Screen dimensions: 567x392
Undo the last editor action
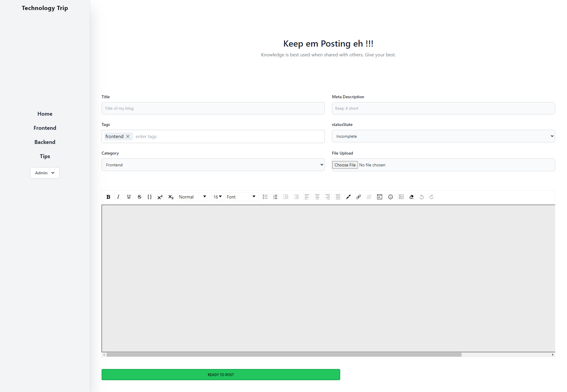tap(421, 197)
